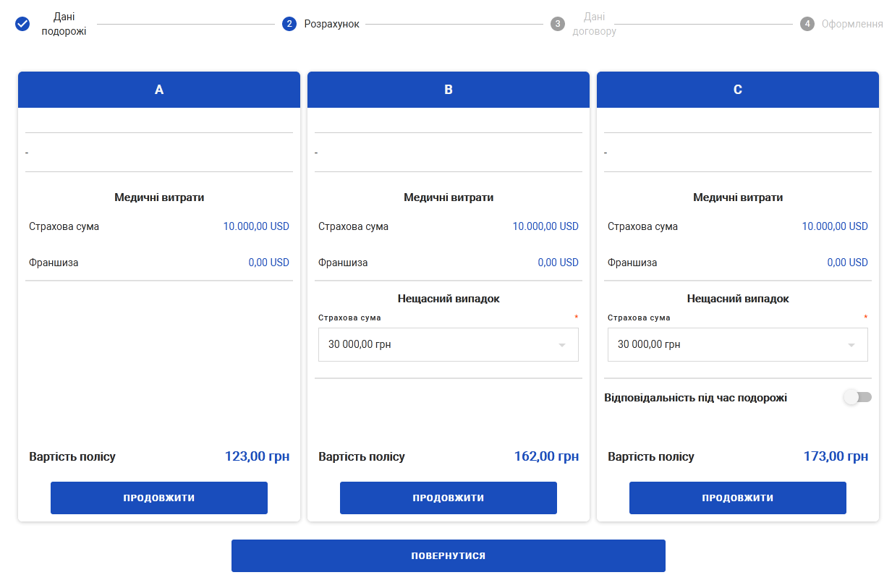This screenshot has height=588, width=892.
Task: Click the dropdown arrow in plan B
Action: 562,345
